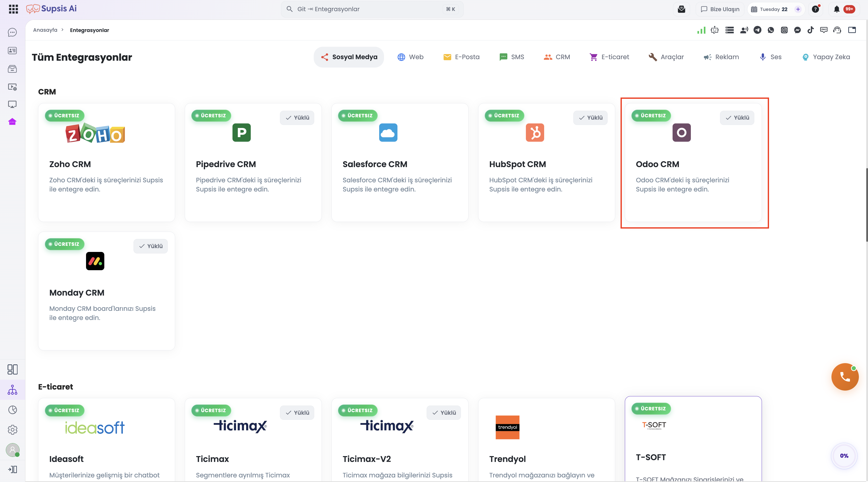The image size is (868, 482).
Task: Open the Ideasoft integration card
Action: coord(107,440)
